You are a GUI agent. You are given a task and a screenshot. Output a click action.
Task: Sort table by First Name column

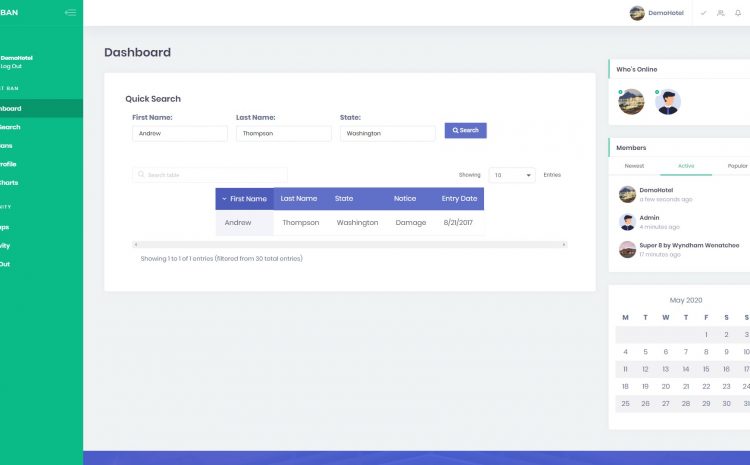tap(244, 199)
